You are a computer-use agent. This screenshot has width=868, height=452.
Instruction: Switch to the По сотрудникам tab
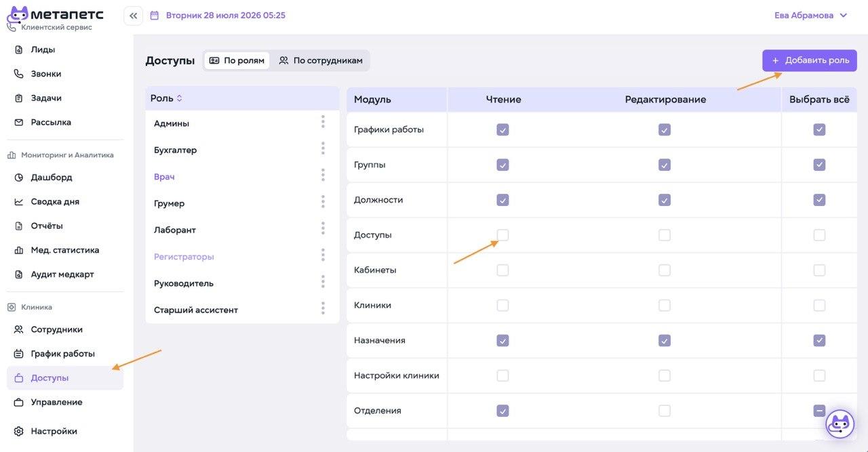click(321, 60)
